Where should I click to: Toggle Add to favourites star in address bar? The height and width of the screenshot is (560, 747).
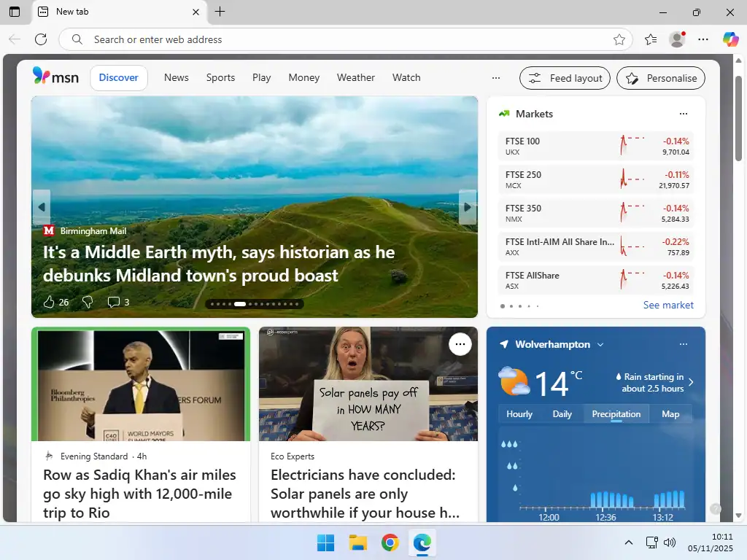coord(619,39)
